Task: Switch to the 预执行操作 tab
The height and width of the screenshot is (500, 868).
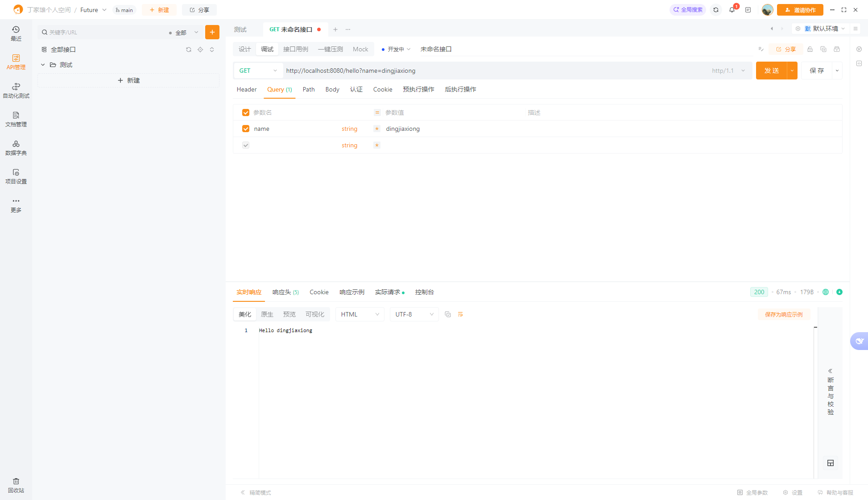Action: coord(418,89)
